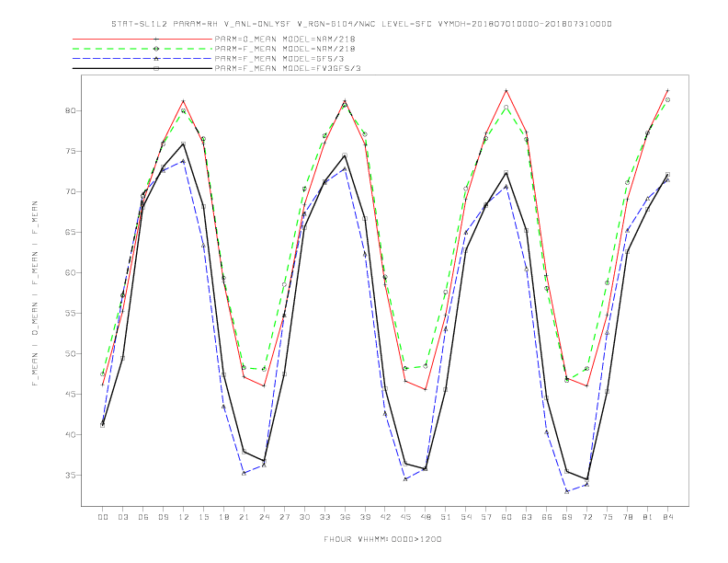Click black square data point at hour 12
Image resolution: width=728 pixels, height=563 pixels.
tap(184, 144)
